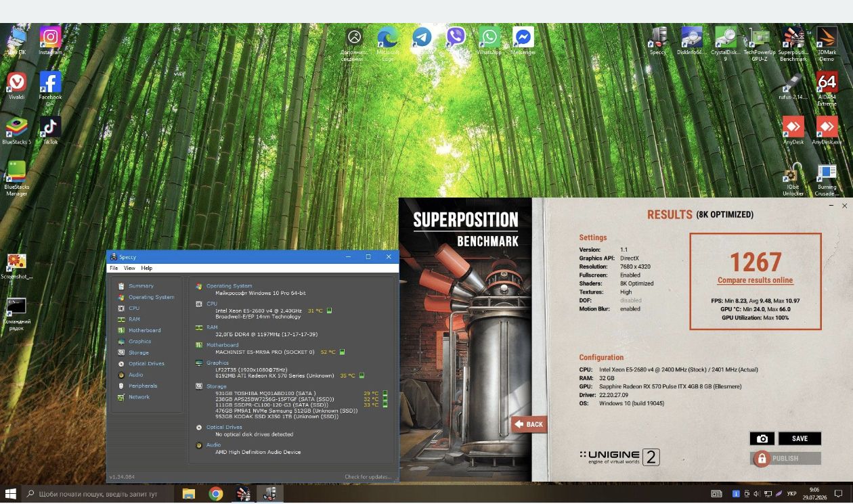This screenshot has height=504, width=853.
Task: Click the SAVE button in Superposition results
Action: pos(800,438)
